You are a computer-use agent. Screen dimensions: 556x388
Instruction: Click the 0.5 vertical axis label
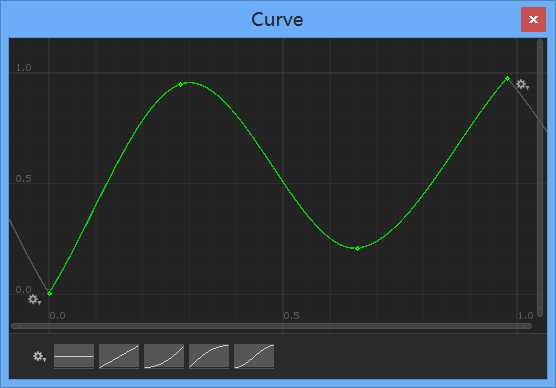point(23,179)
